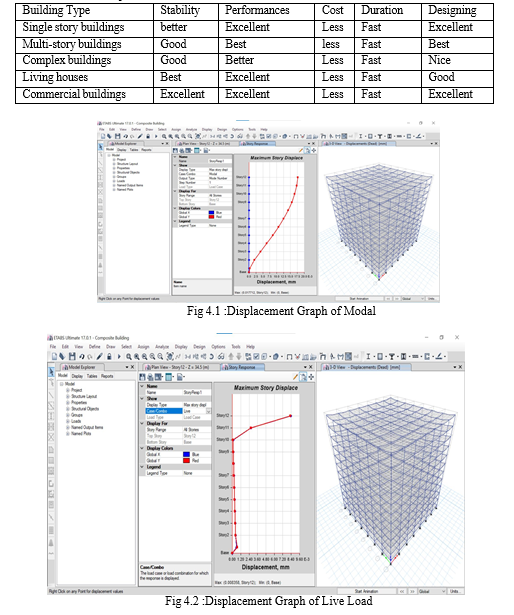This screenshot has height=615, width=514.
Task: Click Units button in Fig 4.1 status bar
Action: [x=432, y=299]
